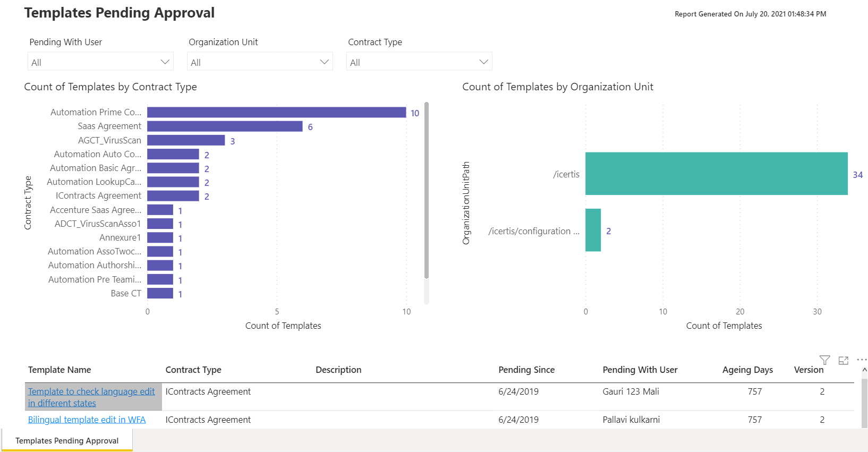Viewport: 868px width, 452px height.
Task: Click the filter icon above the table
Action: (824, 360)
